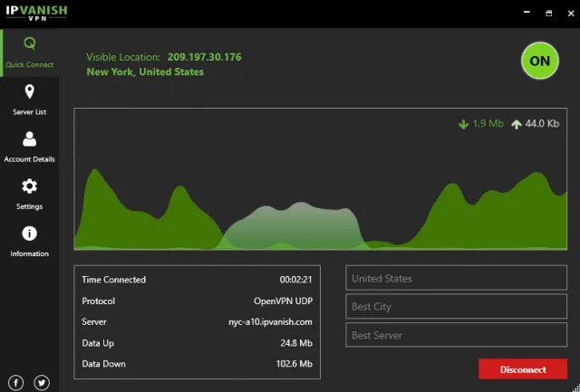Click the 102.6 Mb data down value

(294, 364)
